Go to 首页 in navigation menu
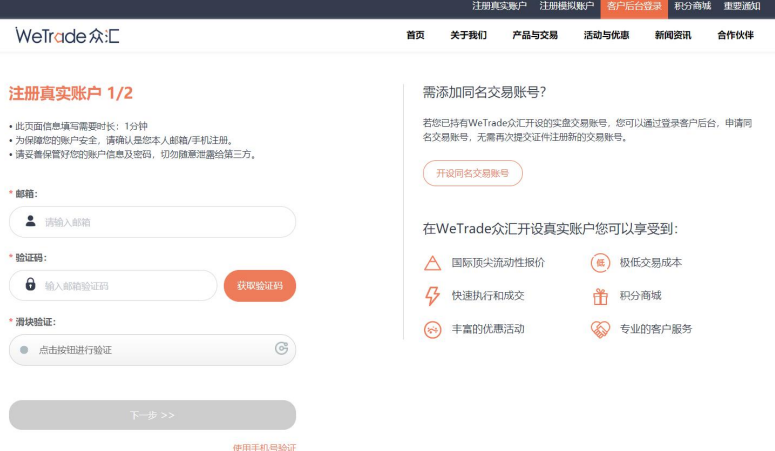 [x=415, y=35]
